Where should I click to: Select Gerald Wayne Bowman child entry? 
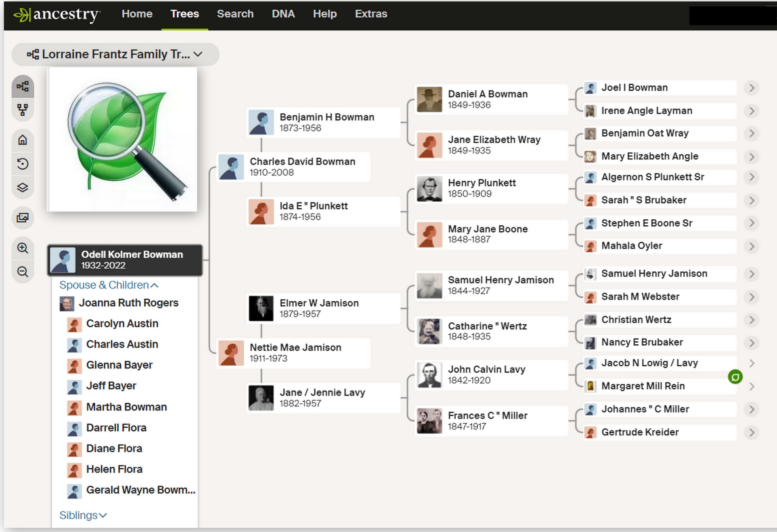click(140, 490)
